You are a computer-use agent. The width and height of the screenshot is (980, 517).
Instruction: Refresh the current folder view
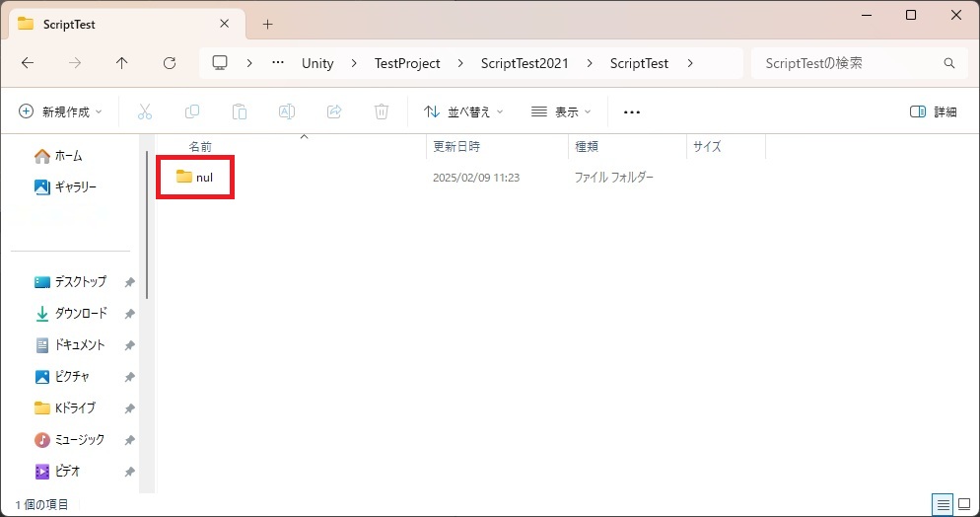point(170,63)
